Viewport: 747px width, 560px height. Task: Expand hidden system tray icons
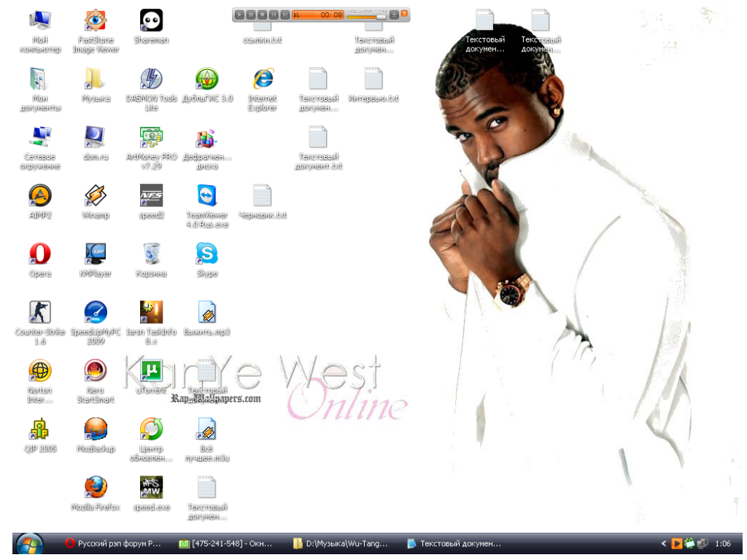pos(664,543)
